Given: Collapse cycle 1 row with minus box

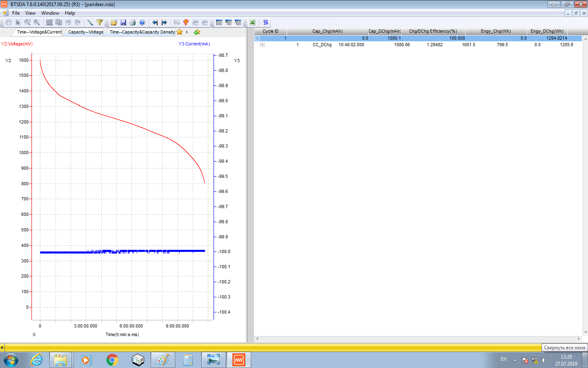Looking at the screenshot, I should pos(257,38).
